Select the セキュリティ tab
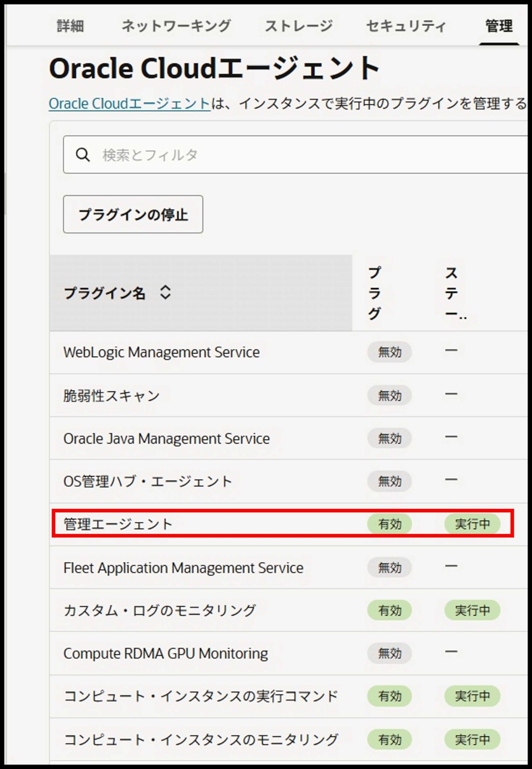 [x=406, y=26]
